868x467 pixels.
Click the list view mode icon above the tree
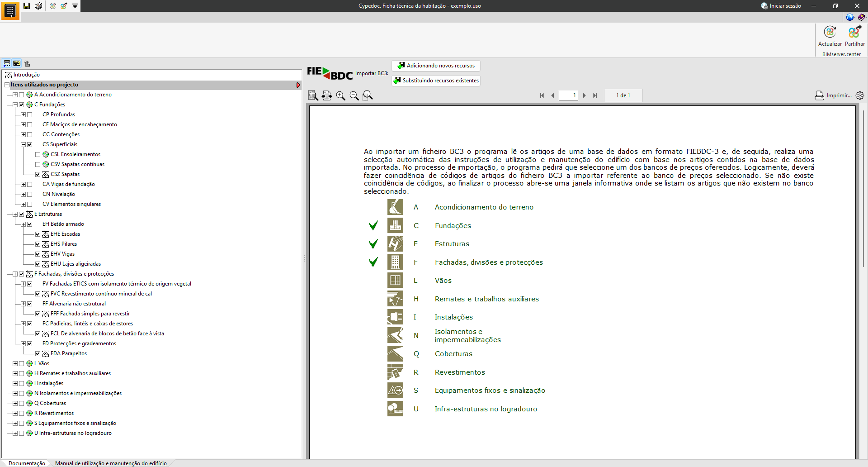(17, 63)
